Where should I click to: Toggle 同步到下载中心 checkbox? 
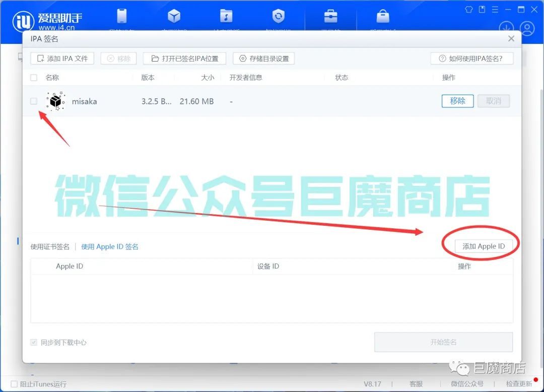point(34,343)
